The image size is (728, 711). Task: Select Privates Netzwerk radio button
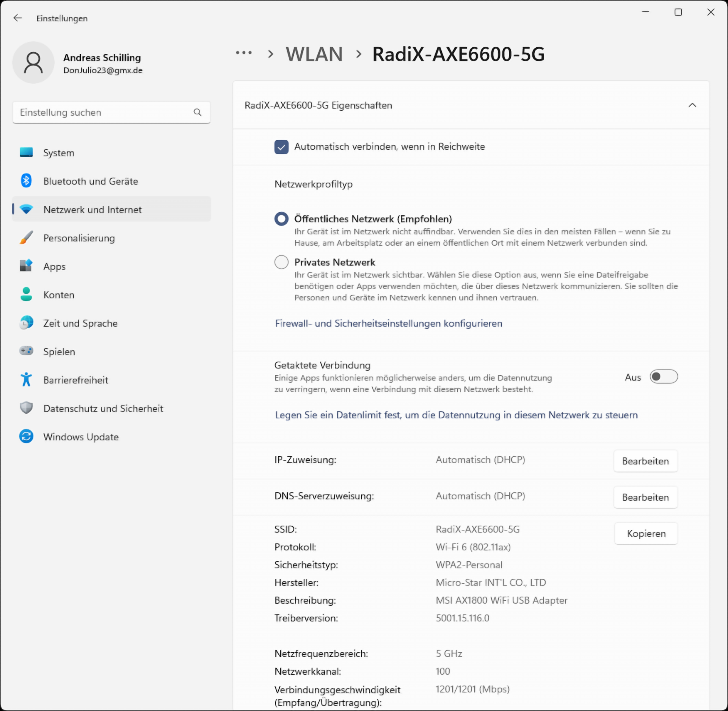point(281,262)
